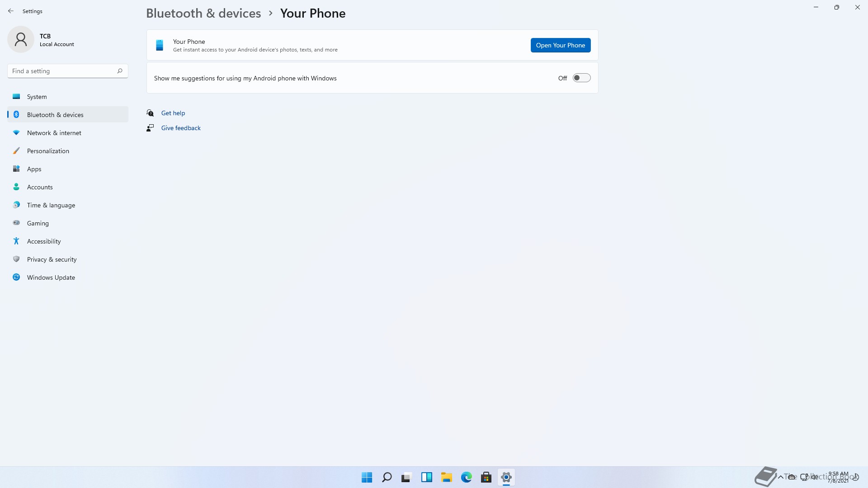The height and width of the screenshot is (488, 868).
Task: Show hidden tray icons chevron
Action: (780, 477)
